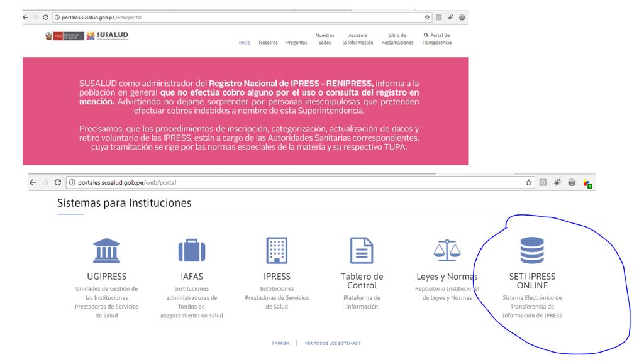Click the ARRIBA link at the bottom
This screenshot has height=362, width=644.
tap(280, 344)
